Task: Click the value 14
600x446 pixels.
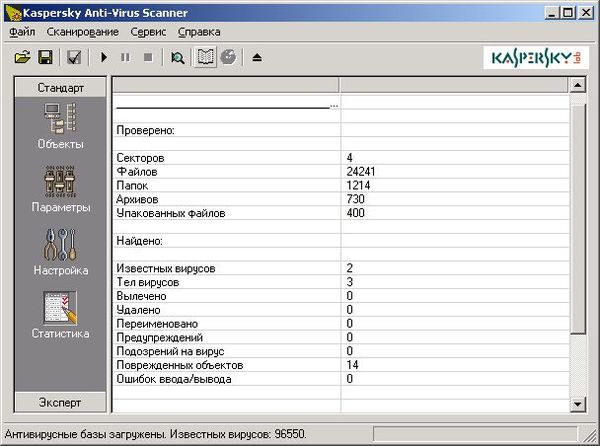Action: tap(352, 365)
